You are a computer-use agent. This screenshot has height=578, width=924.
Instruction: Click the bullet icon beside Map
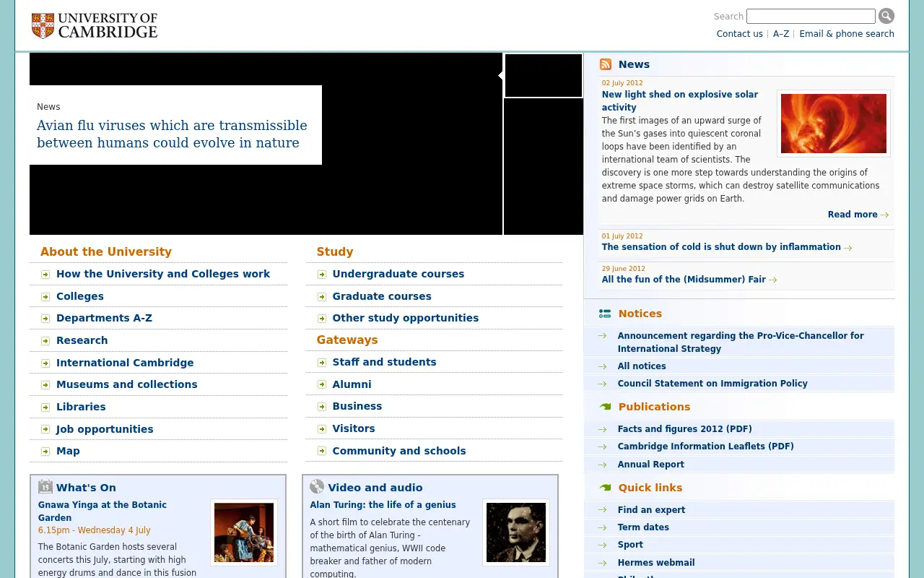click(x=45, y=452)
